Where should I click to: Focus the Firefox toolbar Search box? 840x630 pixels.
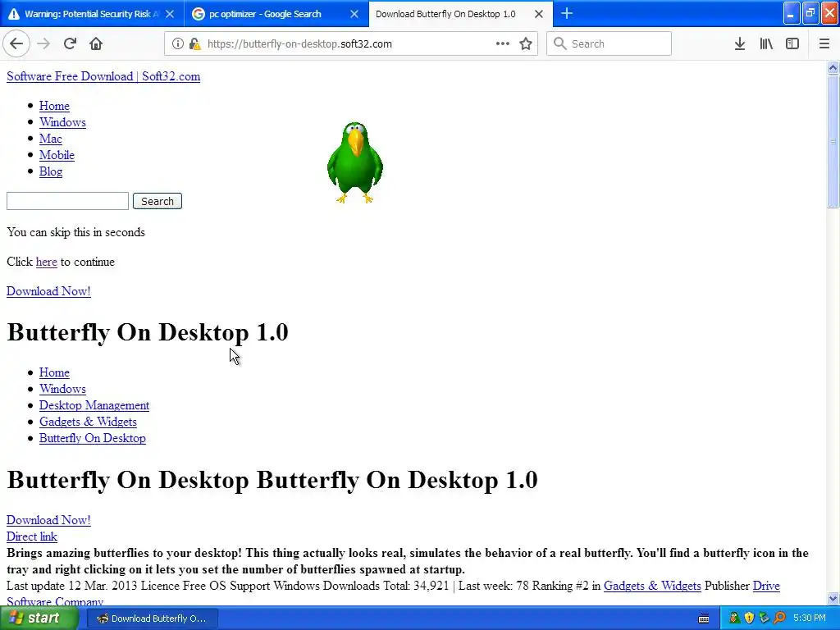(x=609, y=44)
